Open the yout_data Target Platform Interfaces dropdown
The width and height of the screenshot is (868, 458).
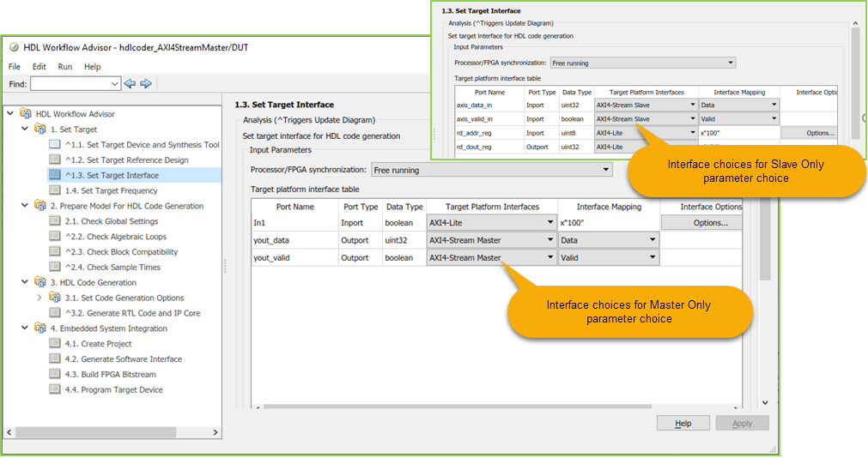coord(492,240)
